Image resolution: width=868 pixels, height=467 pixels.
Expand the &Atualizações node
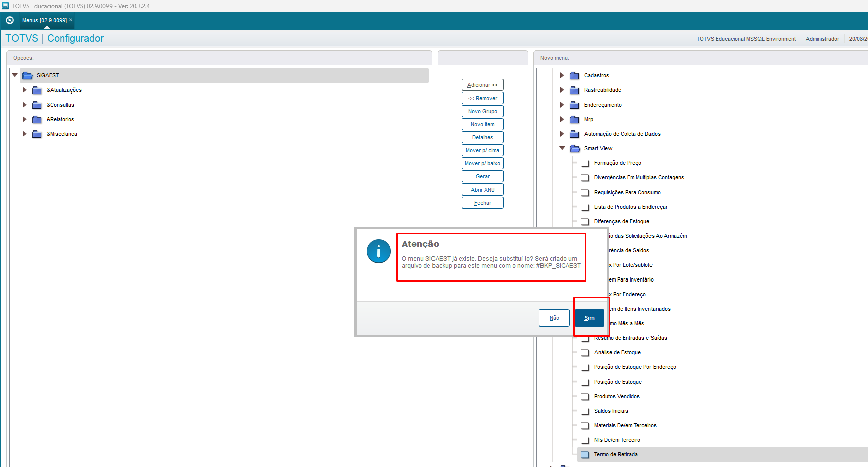(x=24, y=90)
